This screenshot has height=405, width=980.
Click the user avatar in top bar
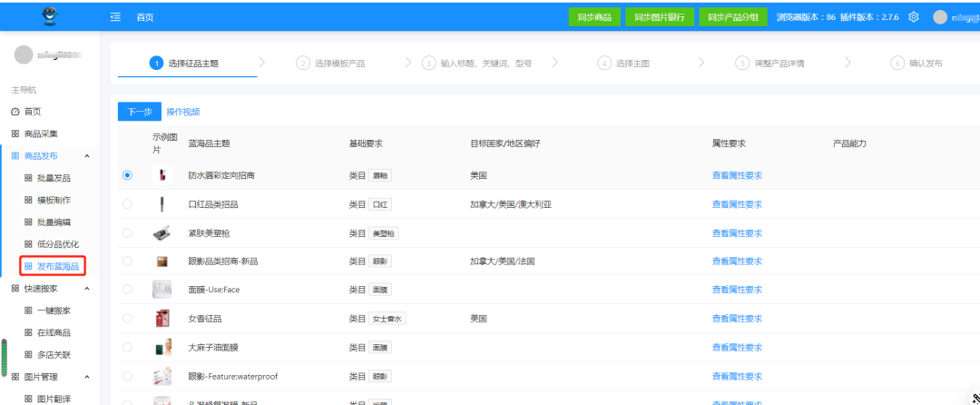pos(939,17)
